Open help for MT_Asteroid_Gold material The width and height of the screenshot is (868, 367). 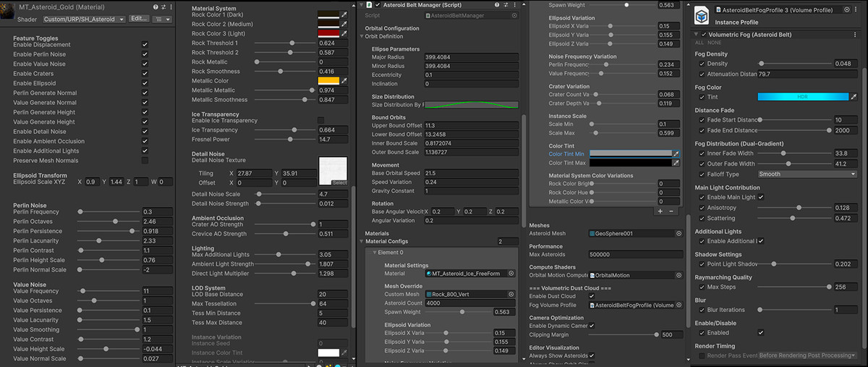(155, 7)
